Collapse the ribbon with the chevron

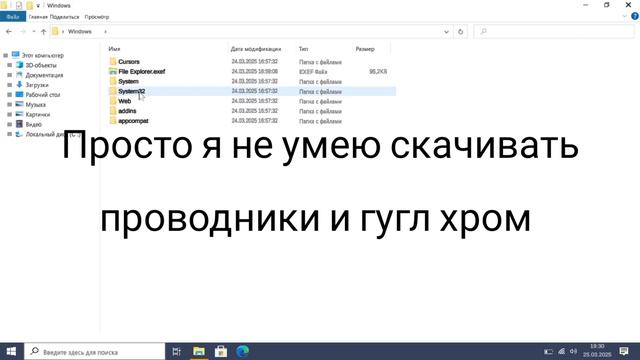coord(624,16)
